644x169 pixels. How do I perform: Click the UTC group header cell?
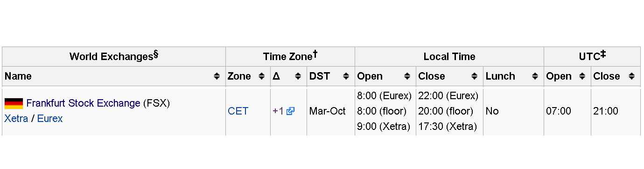click(x=592, y=56)
